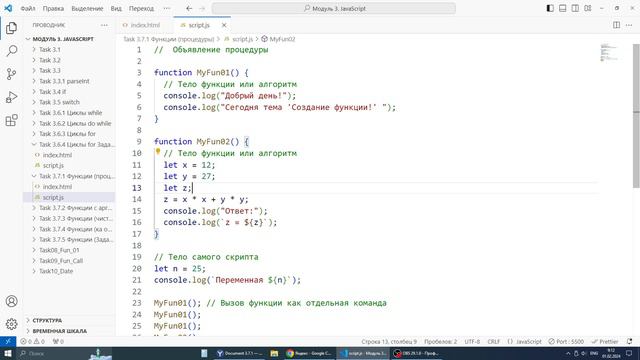Open the Файл menu
The image size is (640, 360).
(x=28, y=8)
